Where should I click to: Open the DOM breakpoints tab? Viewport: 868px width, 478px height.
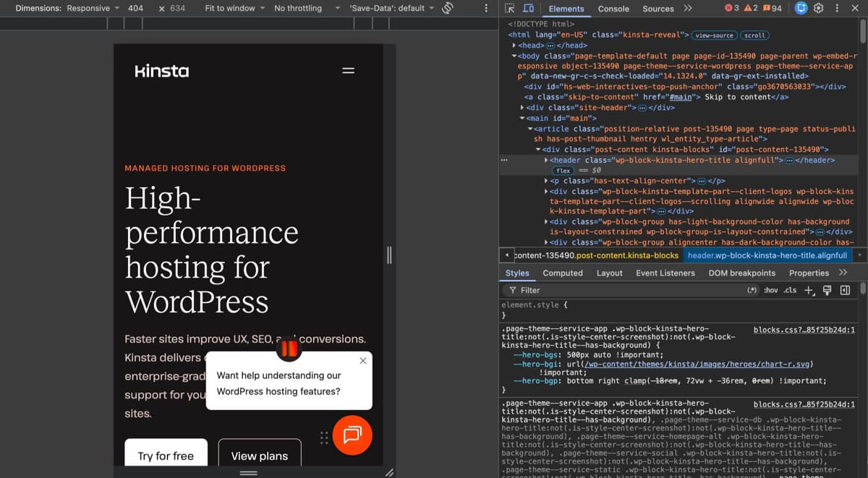coord(741,273)
